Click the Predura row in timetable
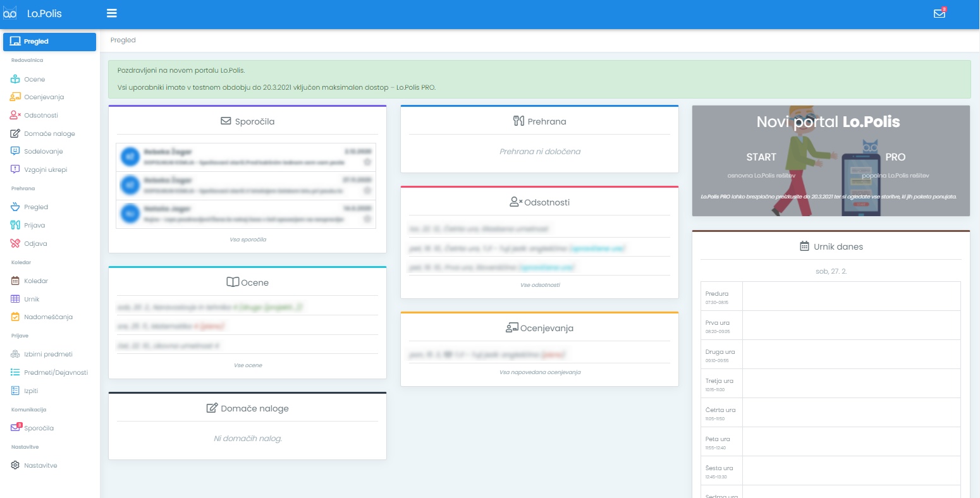980x498 pixels. tap(831, 296)
